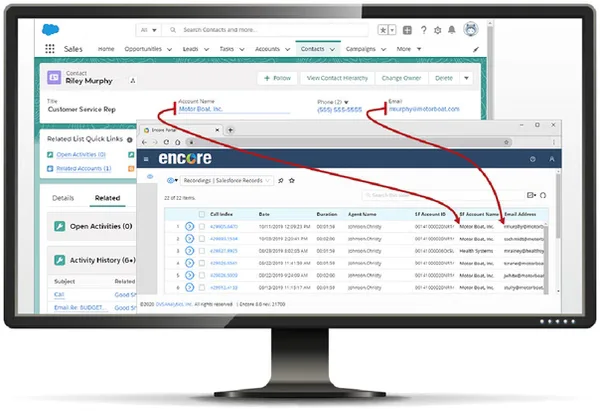Screen dimensions: 600x411
Task: Bookmark page with address bar star
Action: coord(506,142)
